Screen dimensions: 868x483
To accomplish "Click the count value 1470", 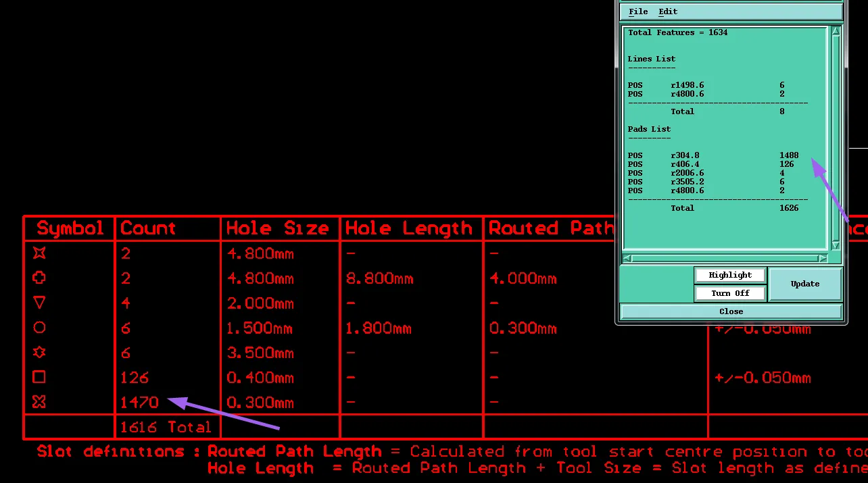I will 139,403.
